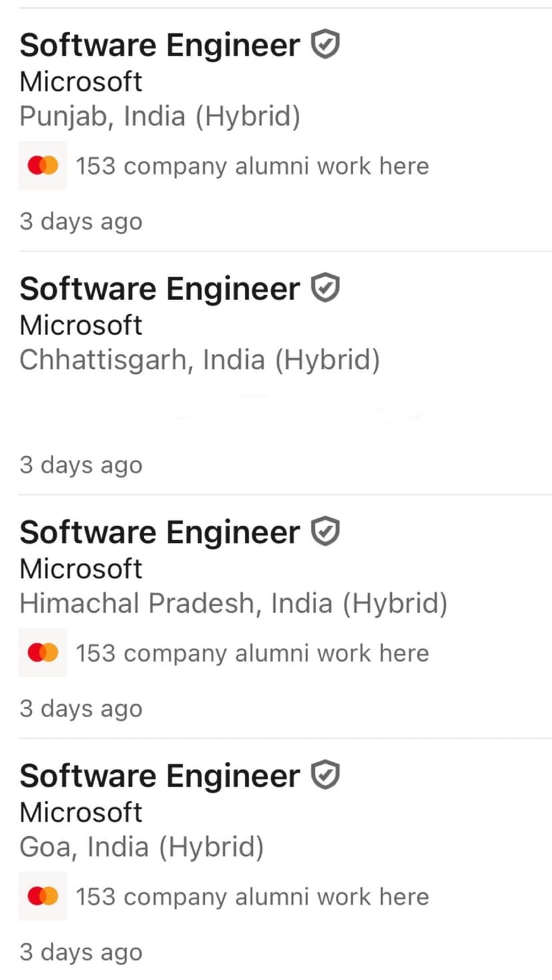552x980 pixels.
Task: Click Mastercard logo in the Goa listing
Action: point(43,896)
